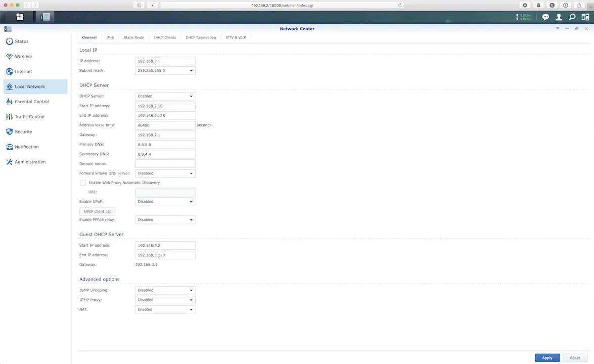Open the Enable PPPoE relay dropdown
The width and height of the screenshot is (594, 364).
(165, 220)
